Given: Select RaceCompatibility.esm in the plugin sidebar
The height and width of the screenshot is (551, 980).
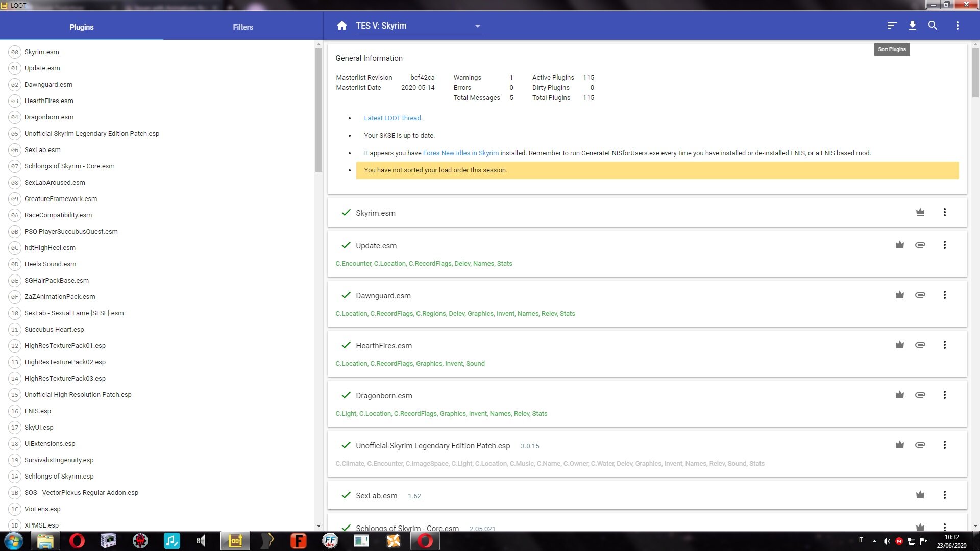Looking at the screenshot, I should (x=58, y=215).
